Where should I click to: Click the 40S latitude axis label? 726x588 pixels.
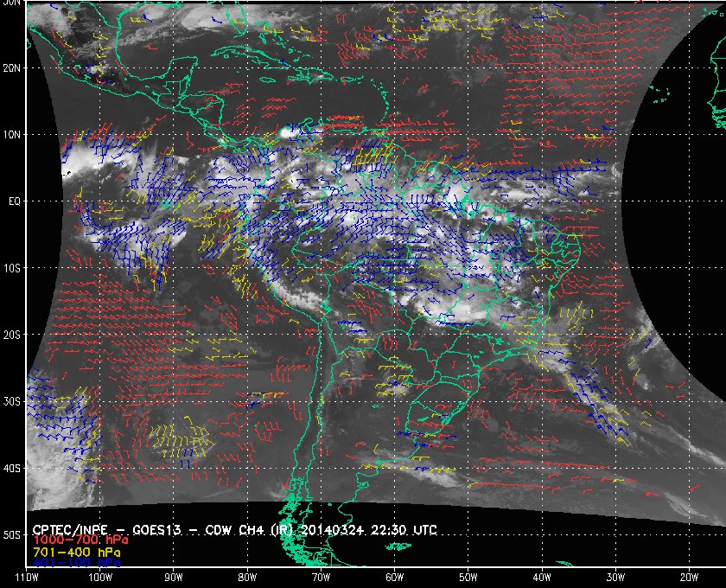(11, 469)
